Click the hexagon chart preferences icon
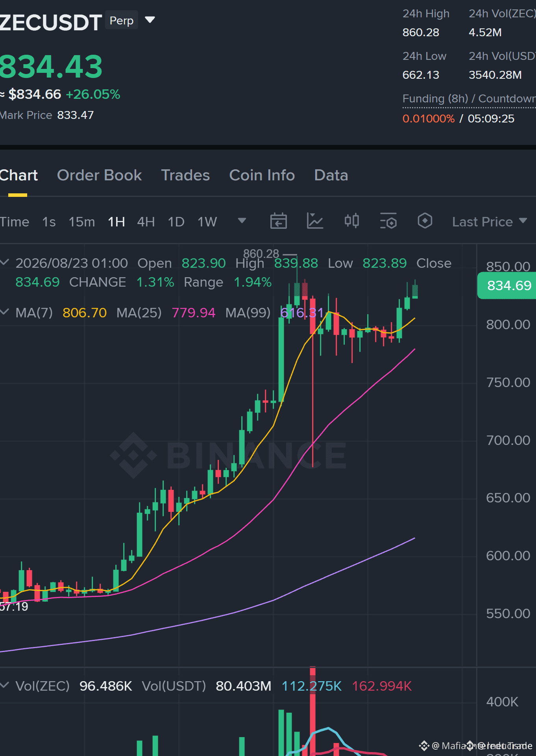 pos(425,221)
